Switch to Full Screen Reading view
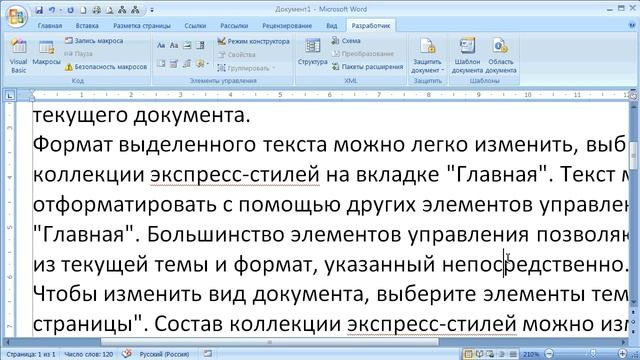 pyautogui.click(x=480, y=354)
